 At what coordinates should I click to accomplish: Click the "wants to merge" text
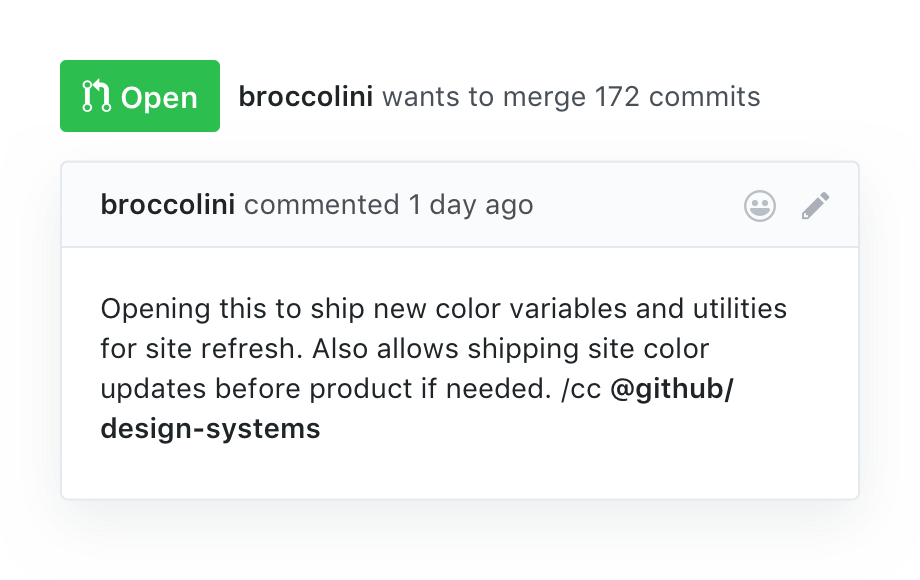(x=484, y=97)
